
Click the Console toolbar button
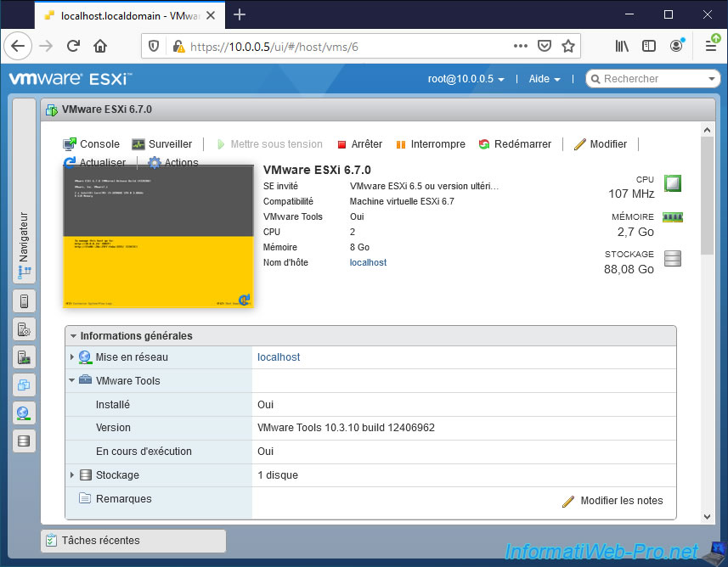92,144
